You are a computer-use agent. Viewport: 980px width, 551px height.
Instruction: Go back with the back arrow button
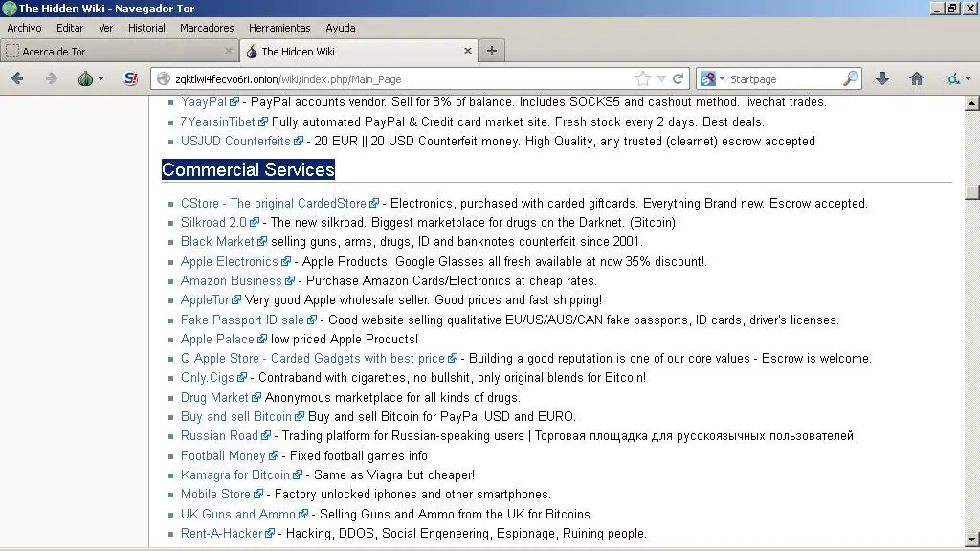(x=17, y=78)
